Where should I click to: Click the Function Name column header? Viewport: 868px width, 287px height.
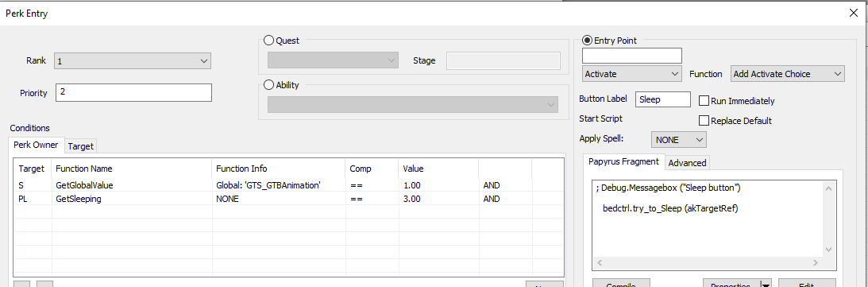(x=132, y=169)
